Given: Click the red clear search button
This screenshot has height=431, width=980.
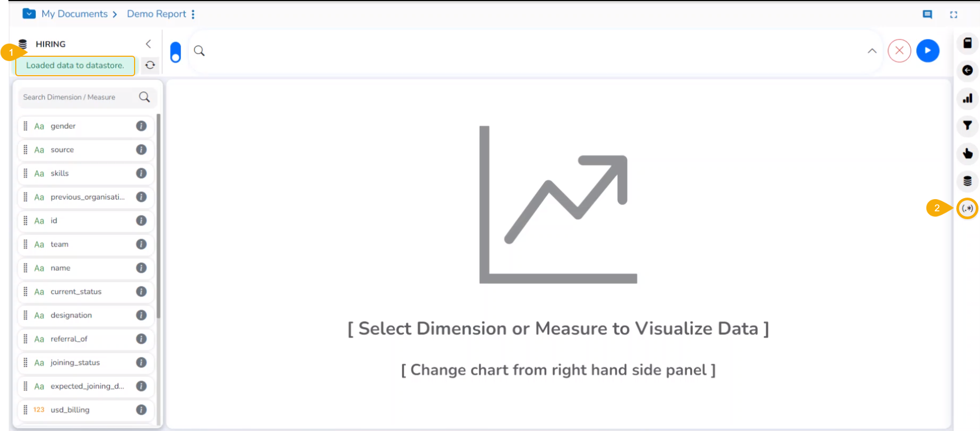Looking at the screenshot, I should [x=899, y=51].
